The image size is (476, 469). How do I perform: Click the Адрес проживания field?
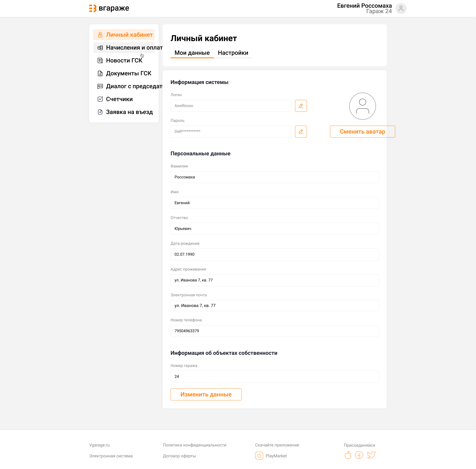[x=275, y=280]
